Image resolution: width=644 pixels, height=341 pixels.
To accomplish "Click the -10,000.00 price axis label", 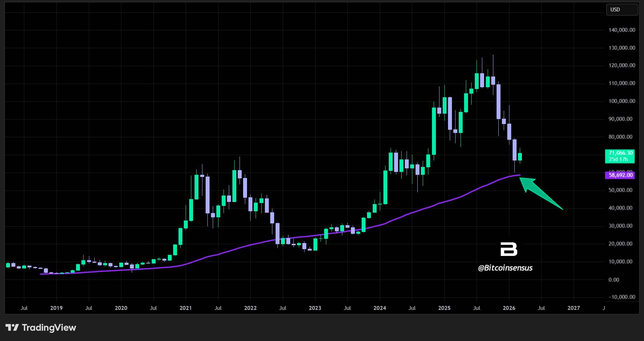I will (621, 297).
